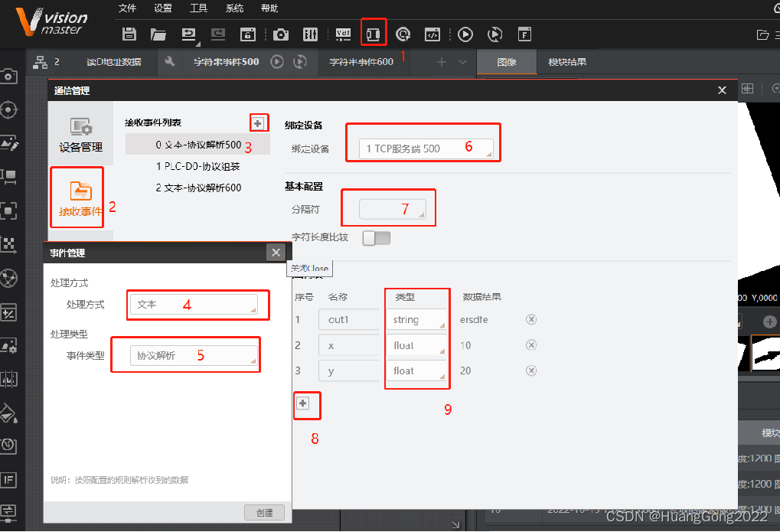Switch to the 字符串事件600 flow tab
The image size is (780, 532).
pos(361,62)
